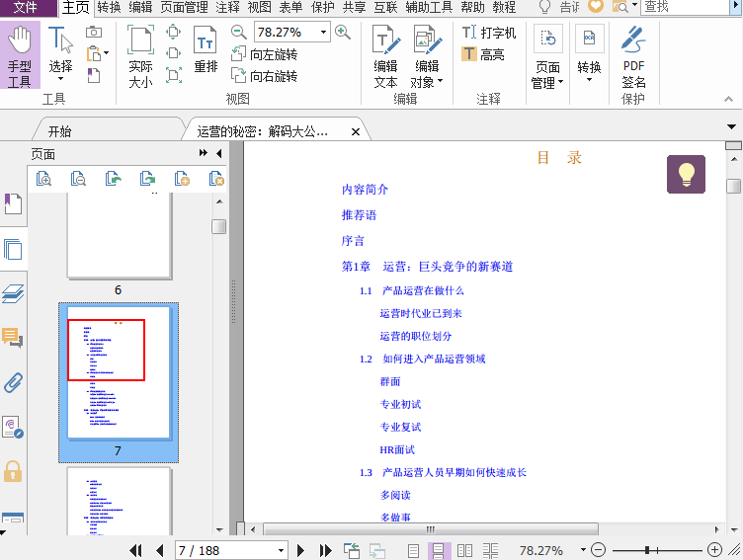Image resolution: width=743 pixels, height=560 pixels.
Task: Rotate view left (向左旋转)
Action: pos(265,54)
